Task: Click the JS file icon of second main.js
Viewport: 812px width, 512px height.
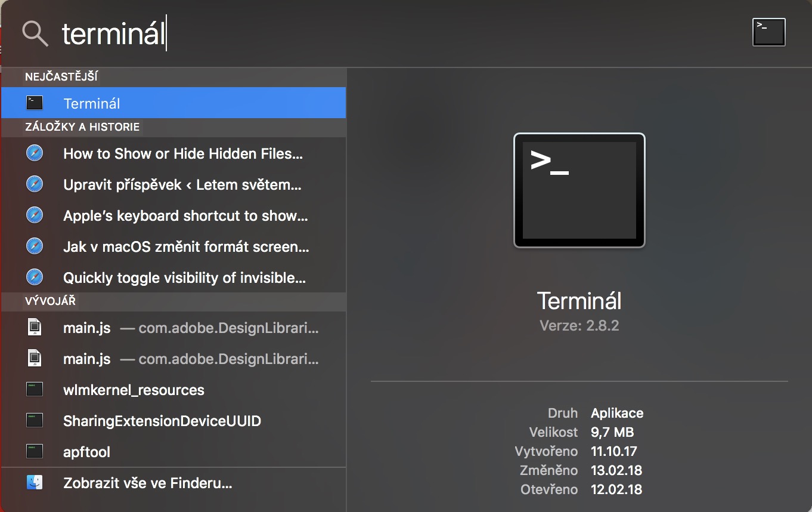Action: coord(35,359)
